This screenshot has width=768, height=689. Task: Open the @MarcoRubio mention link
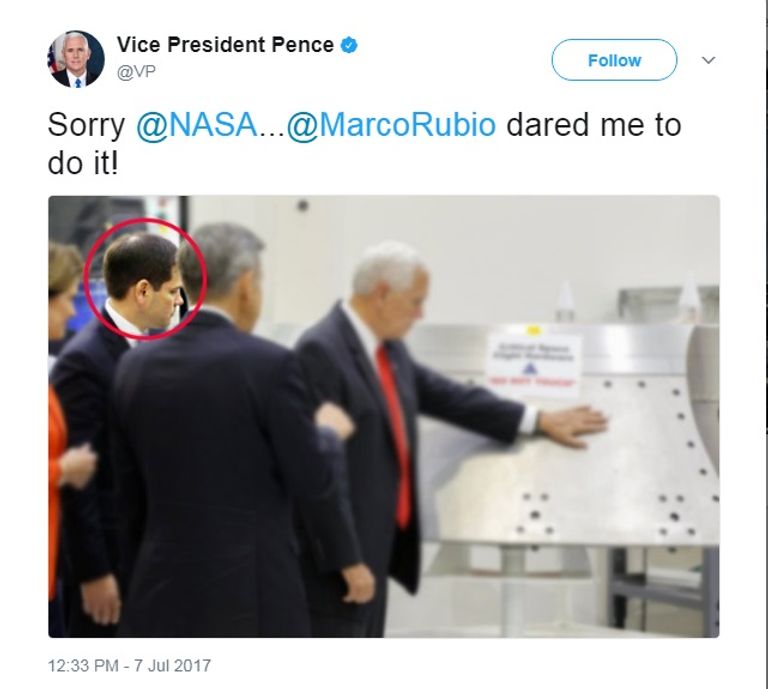[x=391, y=124]
